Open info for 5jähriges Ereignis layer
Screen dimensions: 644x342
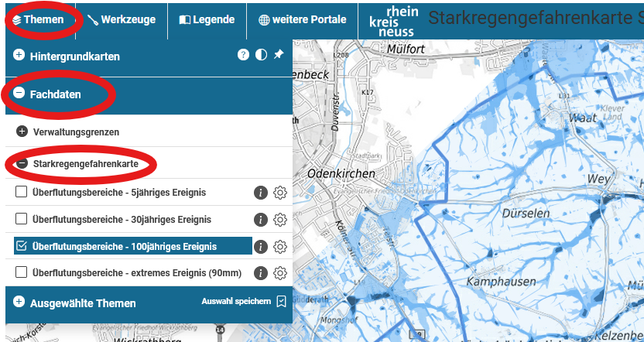click(x=261, y=193)
